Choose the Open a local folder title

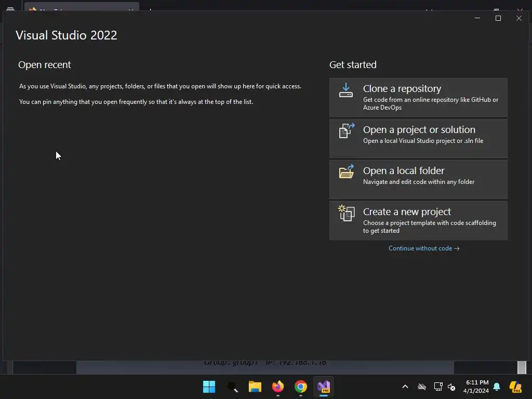403,170
